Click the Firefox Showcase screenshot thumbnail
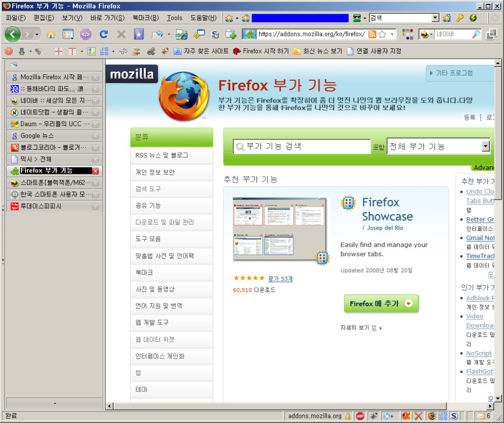Viewport: 504px width, 423px height. point(280,228)
